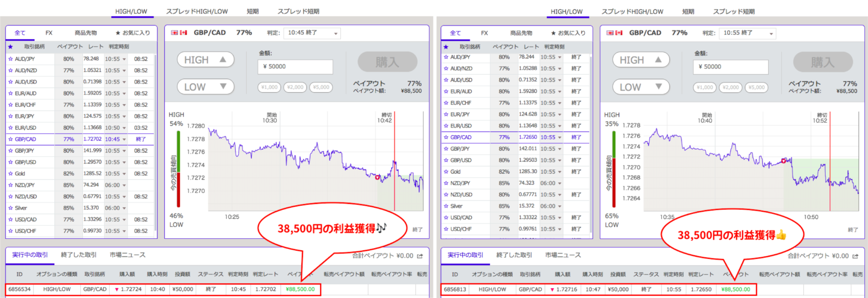Toggle EUR/USD favorite star in left screenshot

point(10,128)
